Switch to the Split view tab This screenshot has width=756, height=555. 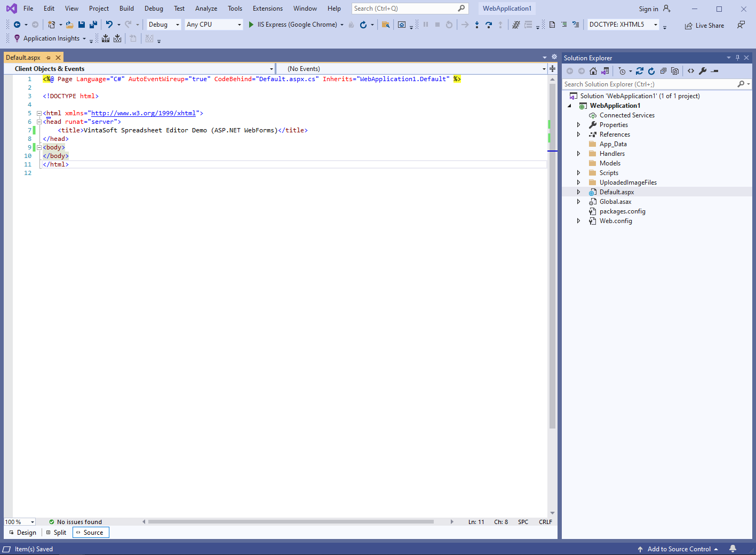(x=56, y=533)
